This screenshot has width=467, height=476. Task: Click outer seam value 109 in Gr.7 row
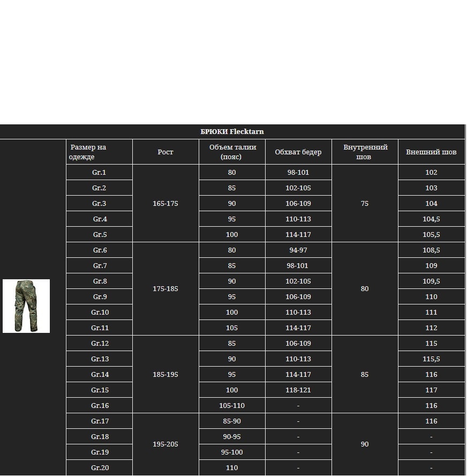[431, 265]
